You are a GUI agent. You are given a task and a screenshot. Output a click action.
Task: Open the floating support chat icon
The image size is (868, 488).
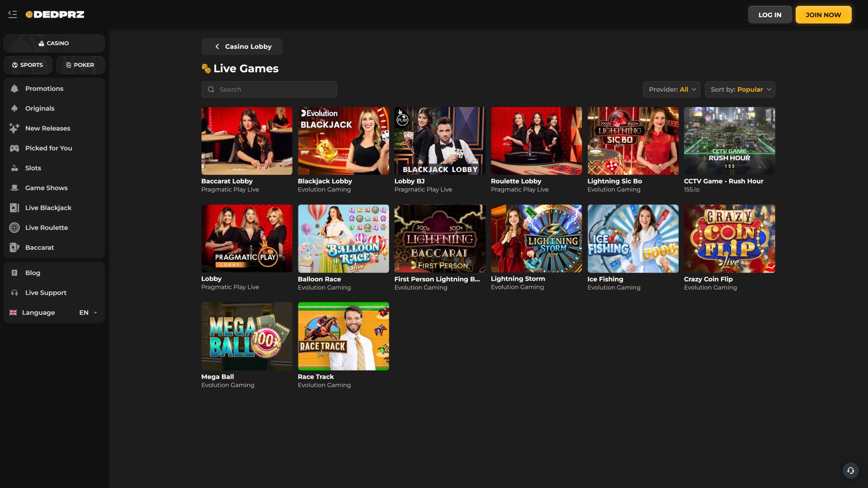pyautogui.click(x=850, y=470)
